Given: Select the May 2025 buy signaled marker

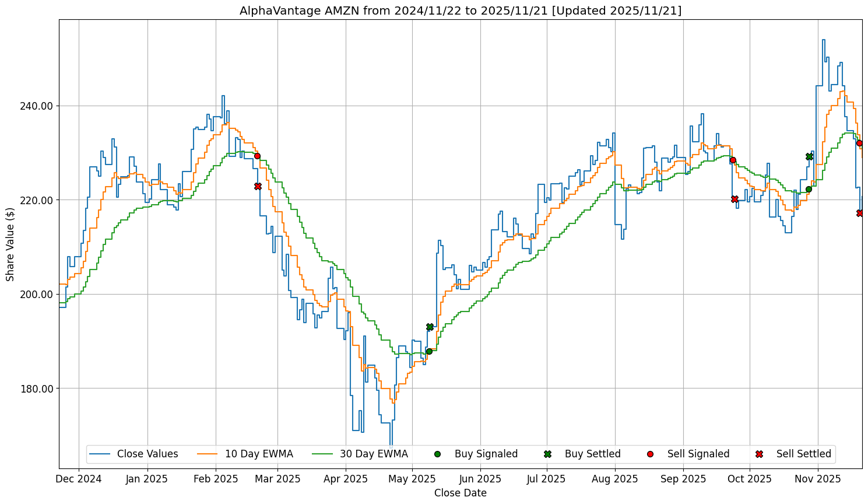Looking at the screenshot, I should click(429, 351).
